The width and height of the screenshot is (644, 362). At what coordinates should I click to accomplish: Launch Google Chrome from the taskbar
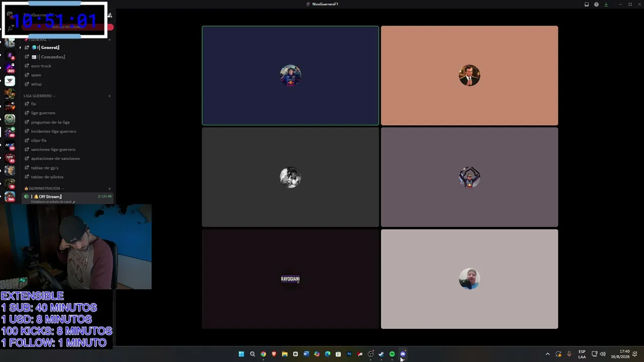pos(263,354)
